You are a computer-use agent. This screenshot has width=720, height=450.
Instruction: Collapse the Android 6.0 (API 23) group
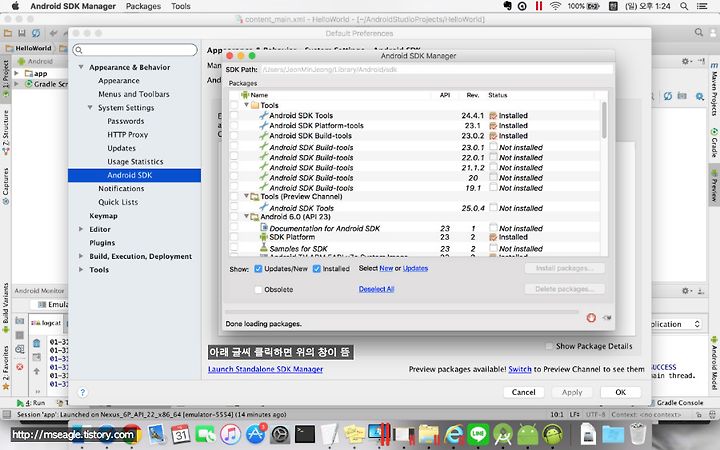point(247,216)
